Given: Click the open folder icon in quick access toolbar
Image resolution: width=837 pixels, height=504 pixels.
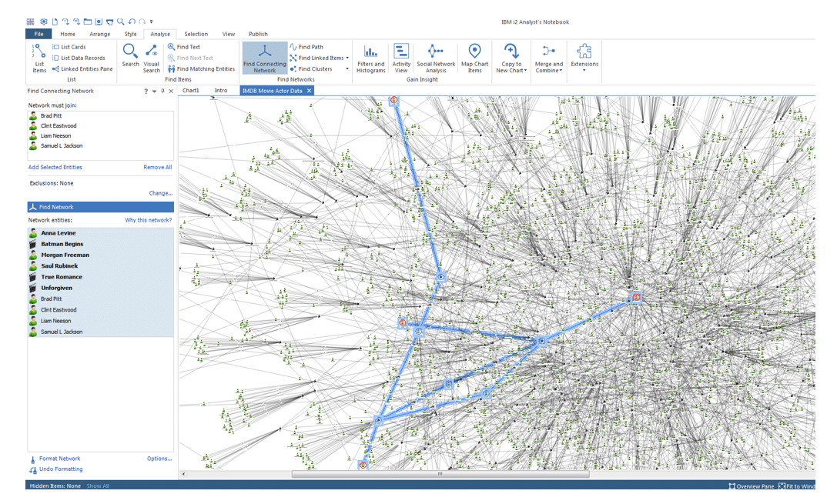Looking at the screenshot, I should (x=88, y=22).
